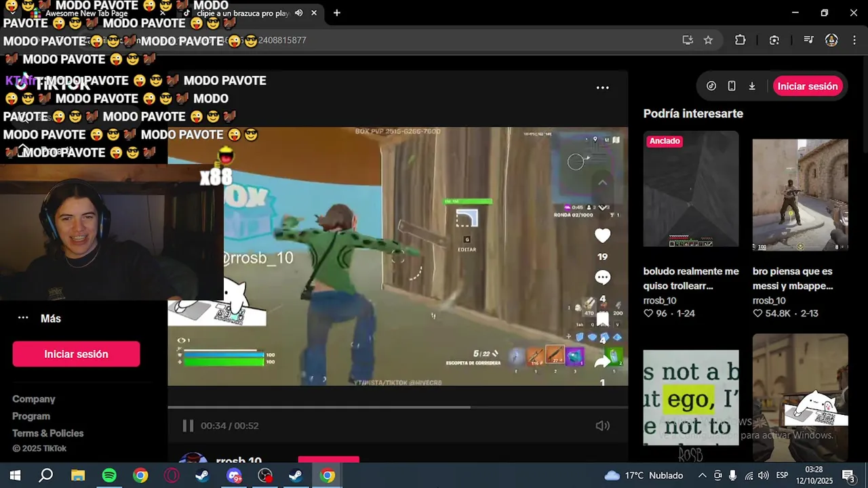Click the phone app icon in the TikTok header

point(732,86)
